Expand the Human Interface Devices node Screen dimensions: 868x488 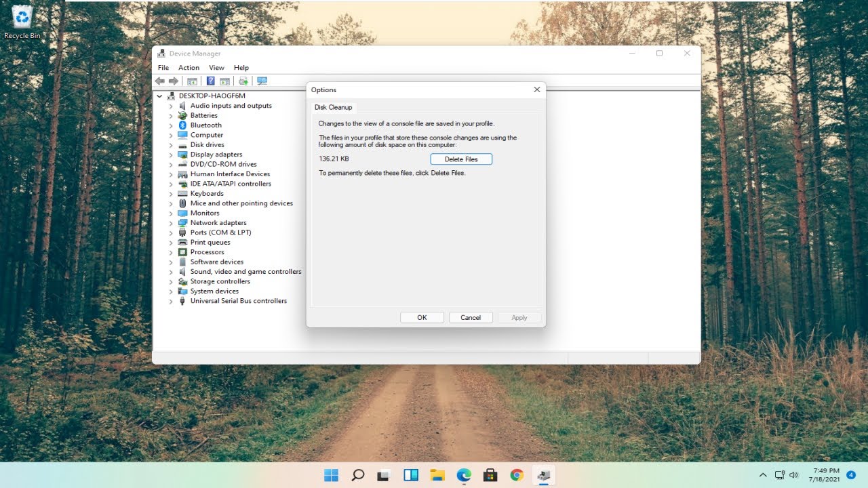(x=171, y=174)
